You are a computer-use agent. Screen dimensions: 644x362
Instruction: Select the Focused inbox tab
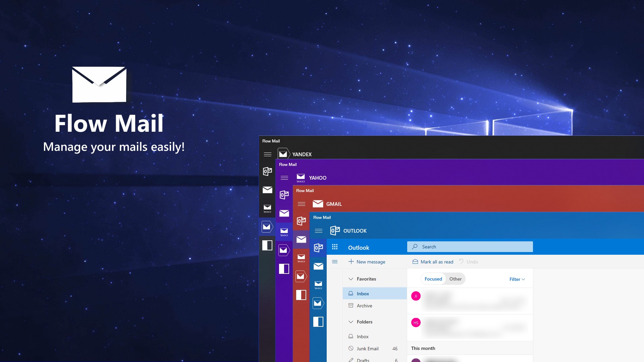(433, 279)
